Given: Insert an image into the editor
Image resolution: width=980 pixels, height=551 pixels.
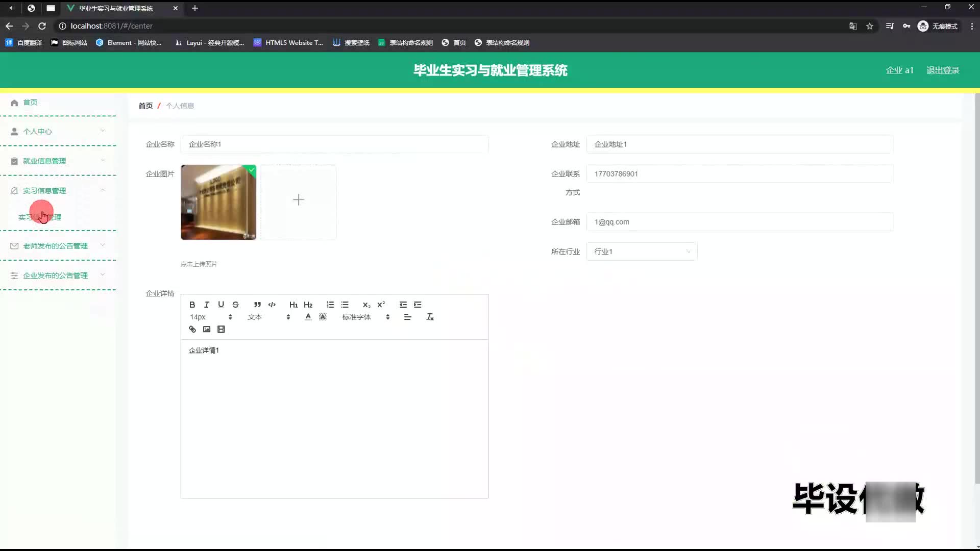Looking at the screenshot, I should [x=206, y=329].
